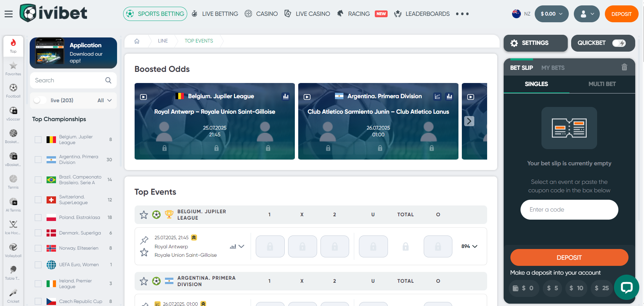Open live chat support bubble

pos(626,287)
